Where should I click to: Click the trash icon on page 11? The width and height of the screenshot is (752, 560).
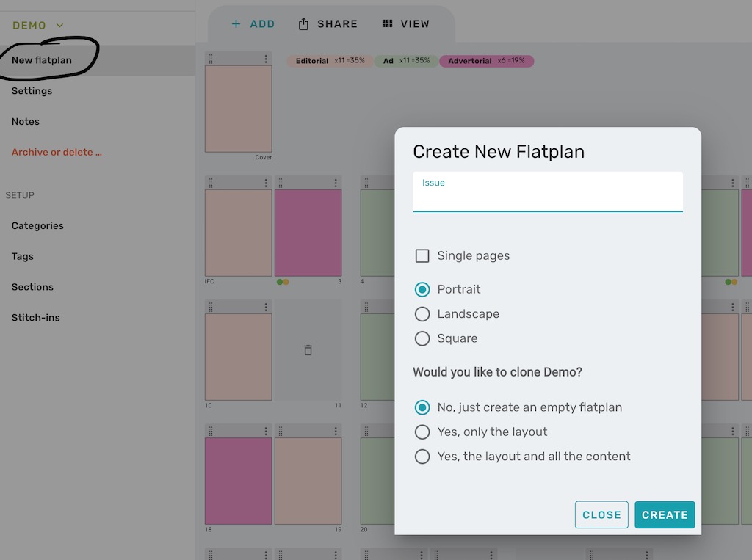click(x=308, y=350)
